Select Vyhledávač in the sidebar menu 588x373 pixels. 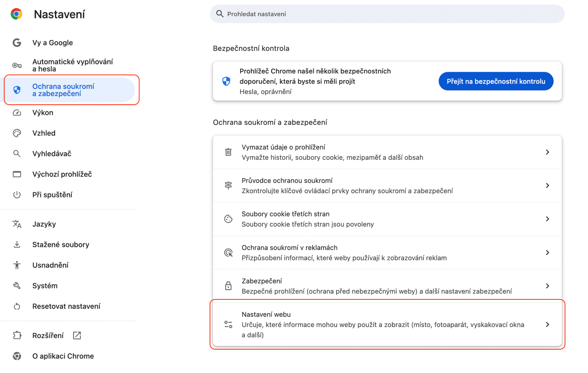[x=52, y=154]
